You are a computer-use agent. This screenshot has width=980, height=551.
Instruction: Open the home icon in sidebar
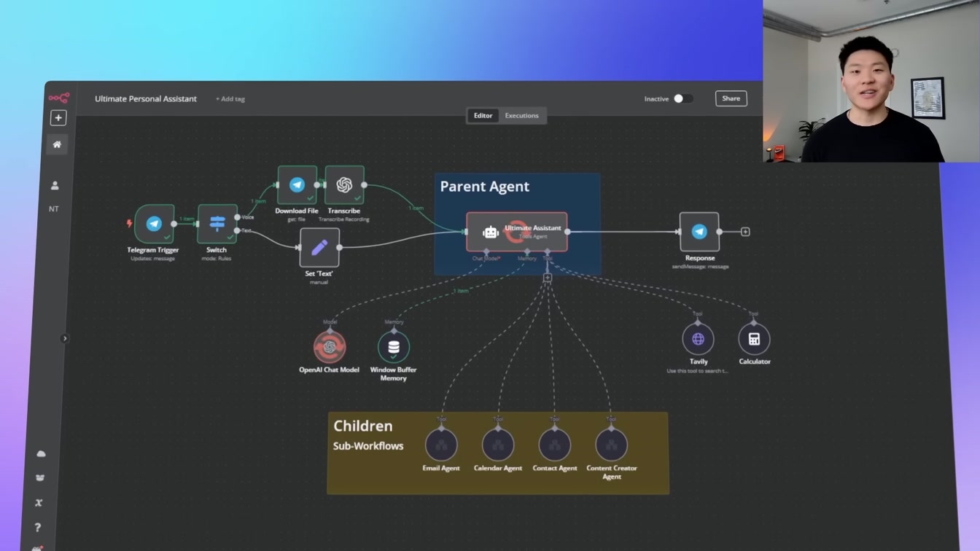click(x=57, y=144)
